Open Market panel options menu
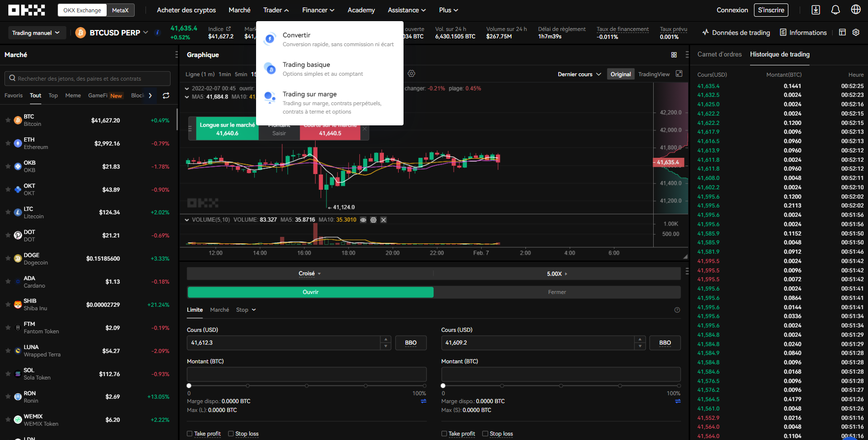This screenshot has height=440, width=868. [x=176, y=55]
